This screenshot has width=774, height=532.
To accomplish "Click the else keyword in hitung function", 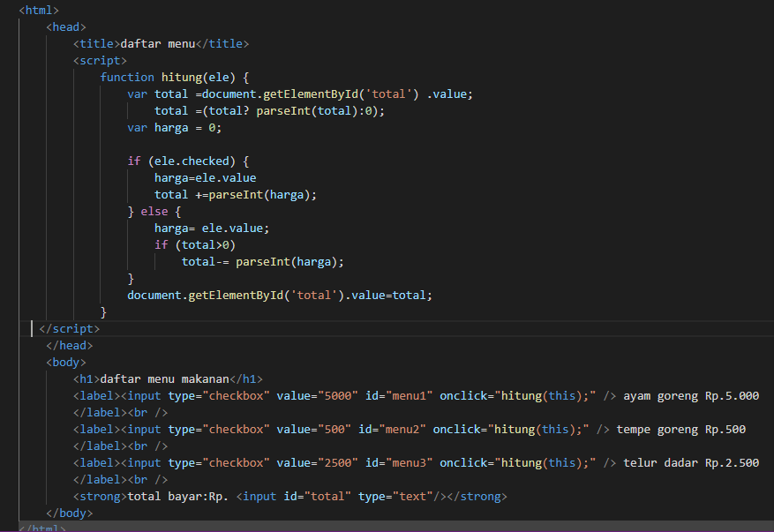I will tap(154, 211).
